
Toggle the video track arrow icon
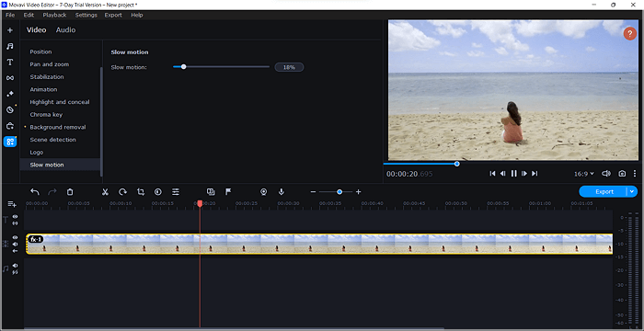(x=16, y=250)
